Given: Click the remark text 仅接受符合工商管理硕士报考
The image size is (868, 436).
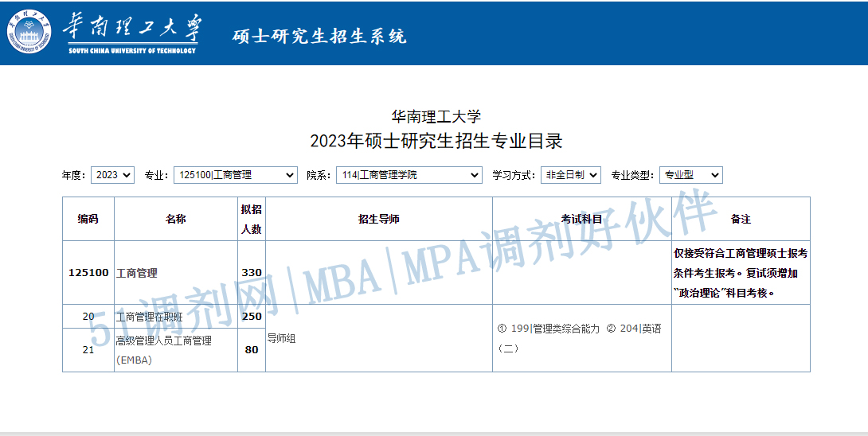Looking at the screenshot, I should [741, 254].
